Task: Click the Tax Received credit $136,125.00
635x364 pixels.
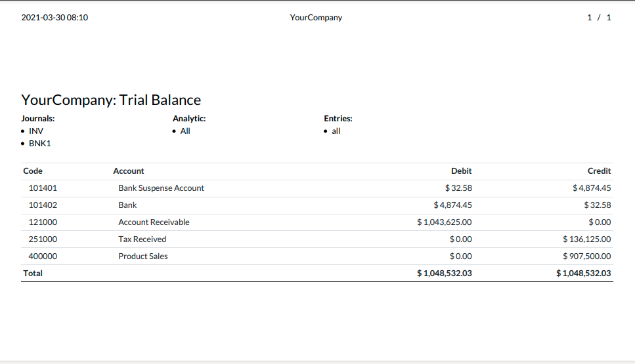Action: [x=586, y=239]
